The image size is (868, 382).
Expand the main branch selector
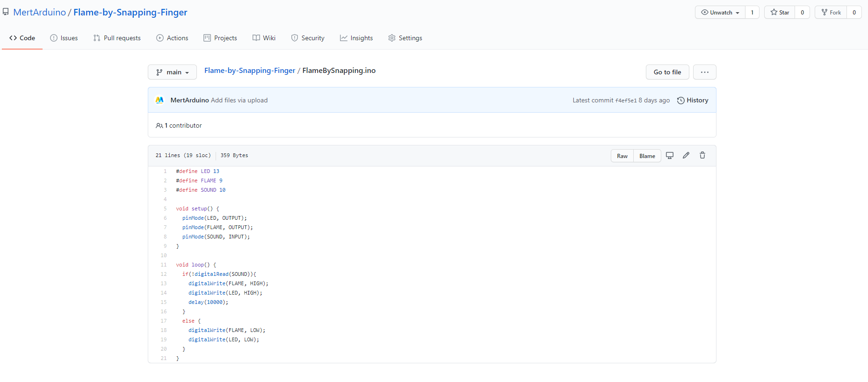click(x=172, y=72)
